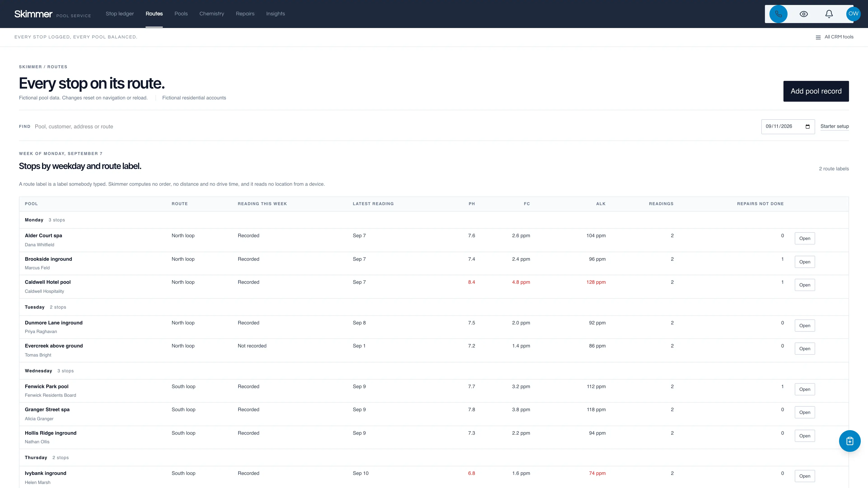Screen dimensions: 868x488
Task: Open the notifications bell
Action: click(x=829, y=14)
